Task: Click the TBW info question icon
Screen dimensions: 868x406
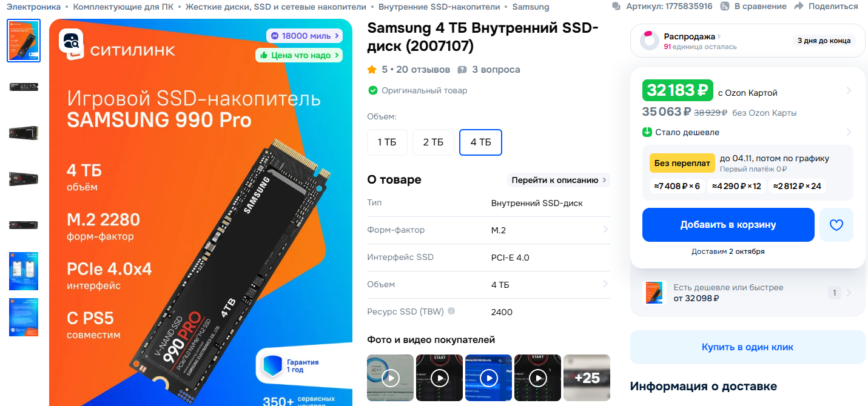Action: (x=451, y=311)
